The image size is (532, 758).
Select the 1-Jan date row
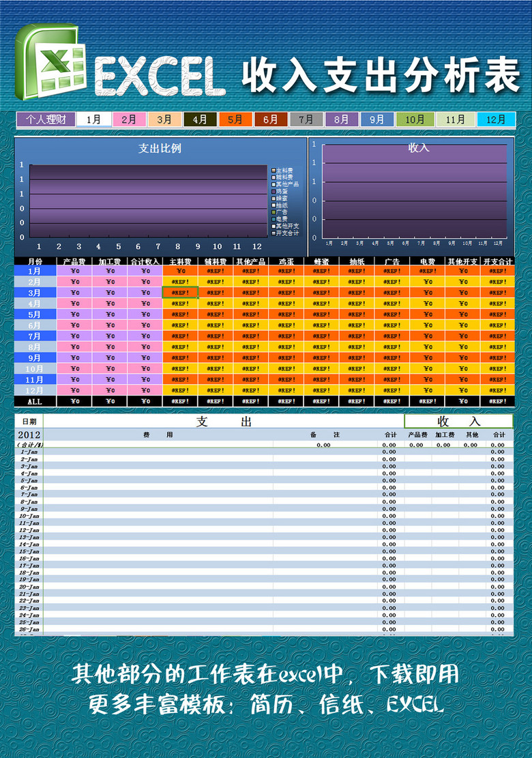tap(265, 452)
